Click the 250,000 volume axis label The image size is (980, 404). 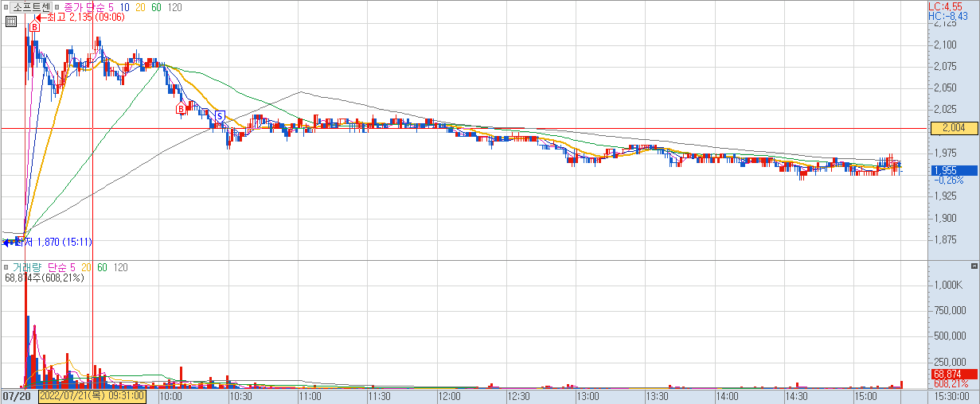tap(951, 361)
